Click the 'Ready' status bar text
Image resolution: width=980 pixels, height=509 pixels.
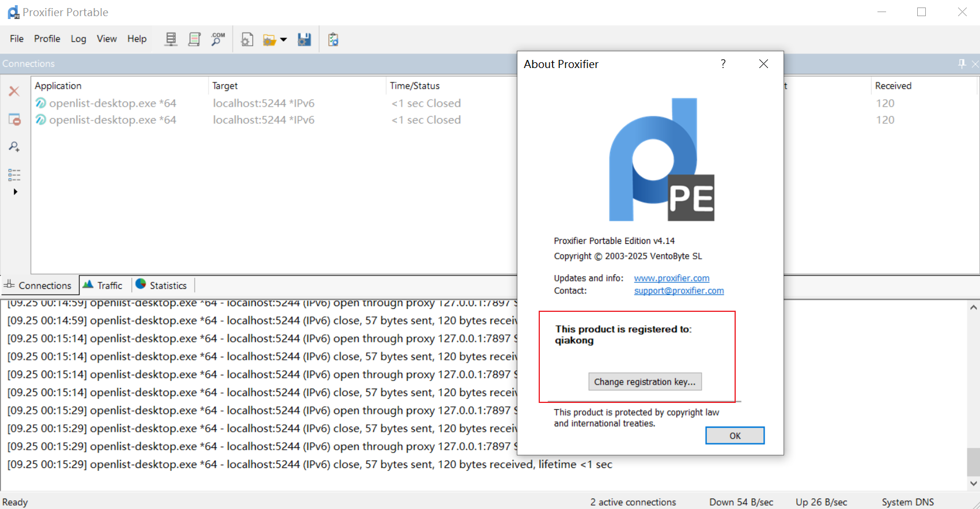[x=15, y=502]
